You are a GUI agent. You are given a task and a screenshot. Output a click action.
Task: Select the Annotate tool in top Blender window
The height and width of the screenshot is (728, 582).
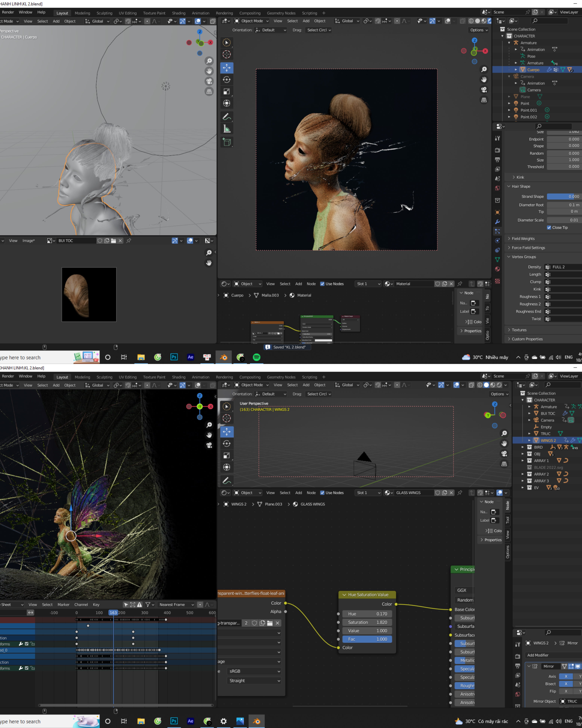coord(227,117)
